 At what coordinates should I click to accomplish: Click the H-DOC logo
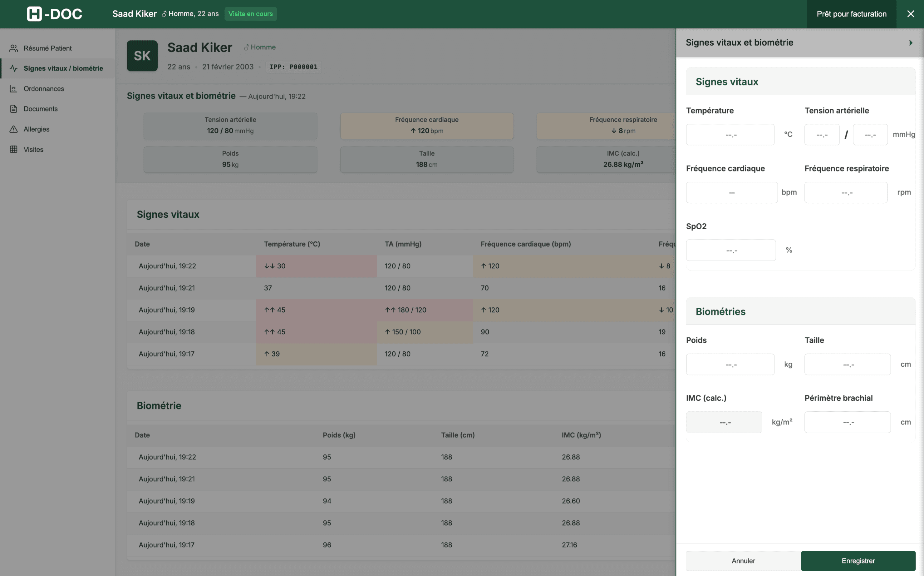pos(54,14)
